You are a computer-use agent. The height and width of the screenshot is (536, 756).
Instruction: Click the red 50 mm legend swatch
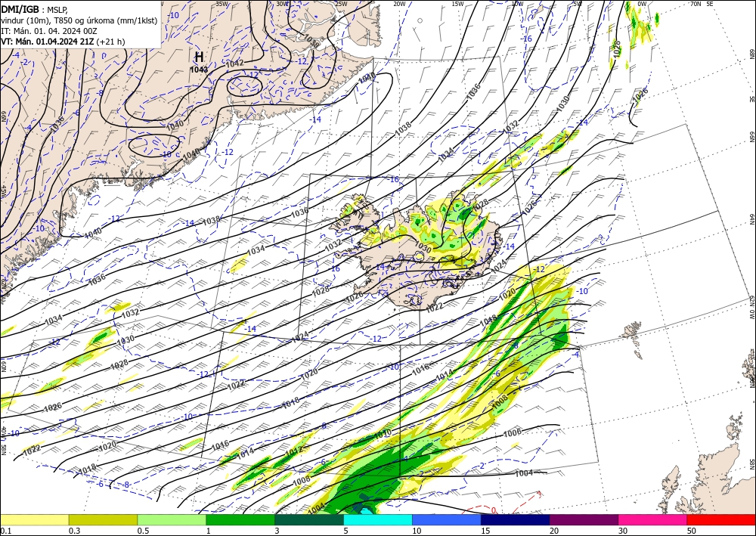tap(721, 519)
